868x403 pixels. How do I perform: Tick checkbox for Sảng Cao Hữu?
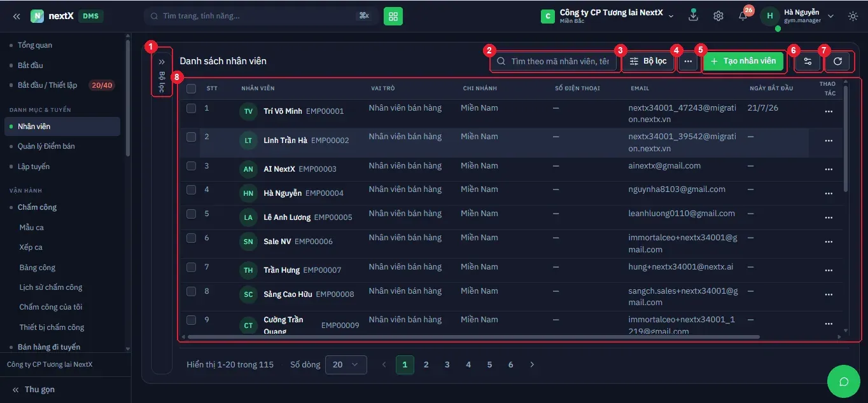tap(192, 291)
